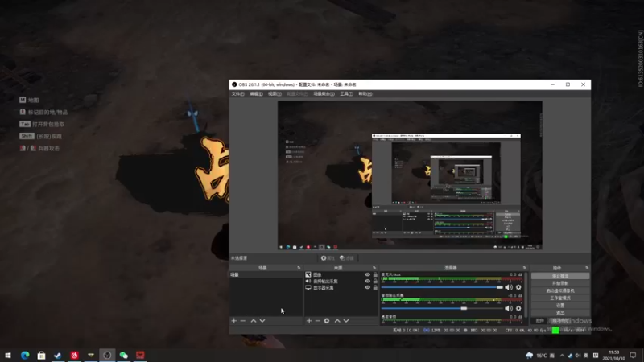The width and height of the screenshot is (644, 362).
Task: Move scene down in Scenes panel
Action: click(x=262, y=320)
